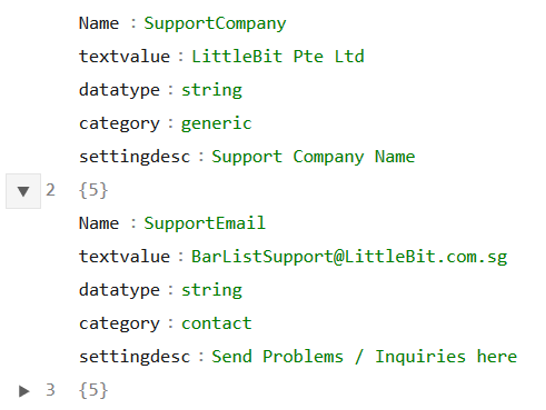Select the textvalue key above SupportEmail's datatype

click(125, 256)
